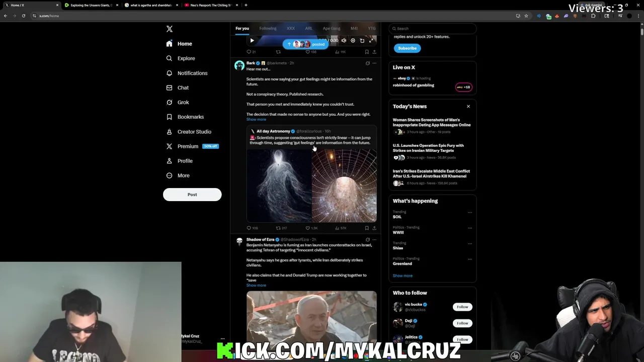Image resolution: width=644 pixels, height=362 pixels.
Task: Open the Home icon in sidebar
Action: pyautogui.click(x=170, y=44)
